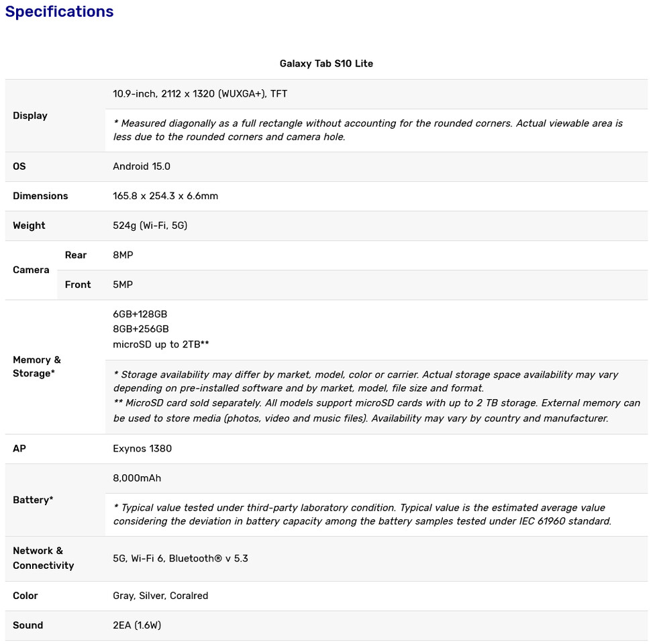
Task: Select the 6GB+128GB storage option text
Action: click(x=140, y=314)
